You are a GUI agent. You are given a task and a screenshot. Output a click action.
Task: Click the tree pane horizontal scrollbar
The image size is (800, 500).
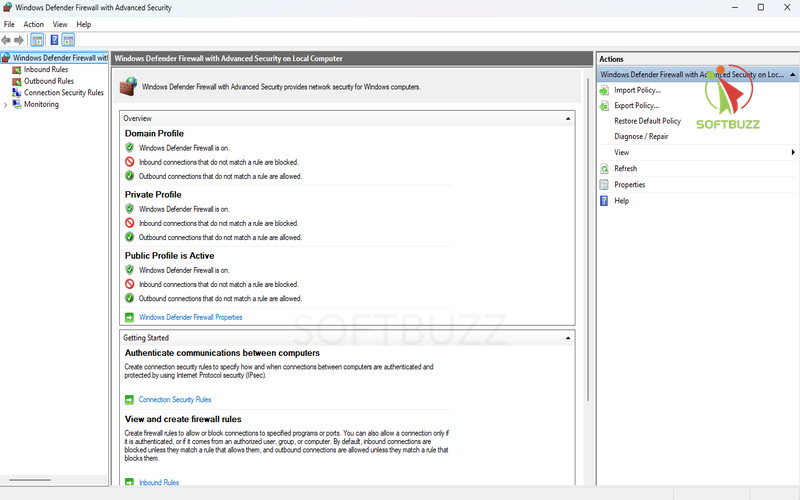30,480
